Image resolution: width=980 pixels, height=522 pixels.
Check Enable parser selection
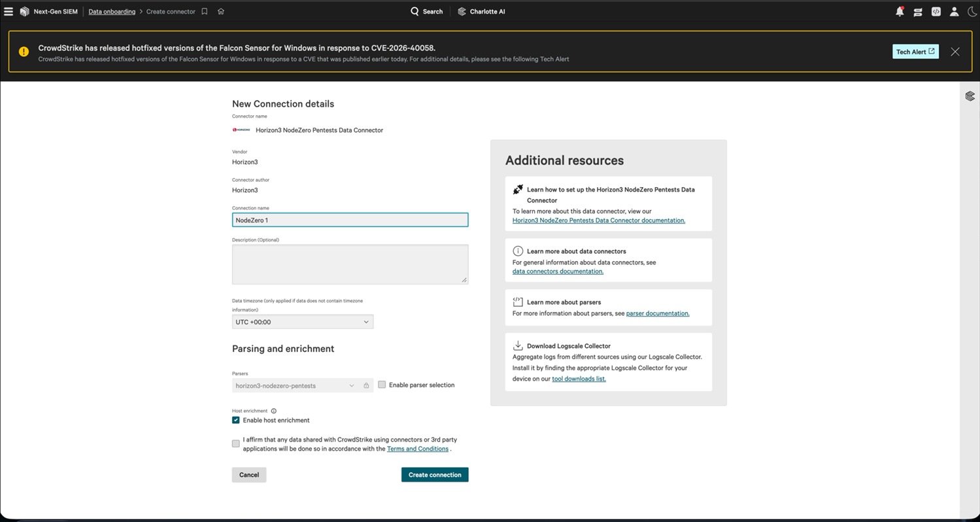382,385
